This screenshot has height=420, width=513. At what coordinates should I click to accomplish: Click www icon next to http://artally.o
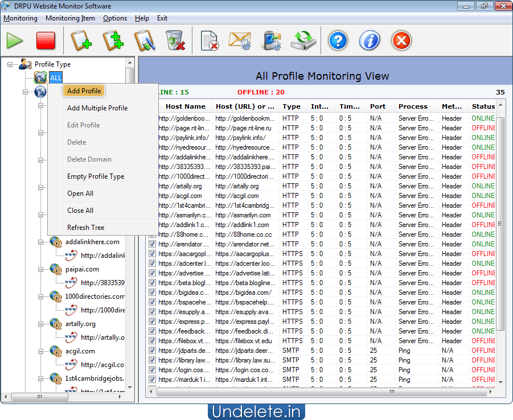coord(71,337)
